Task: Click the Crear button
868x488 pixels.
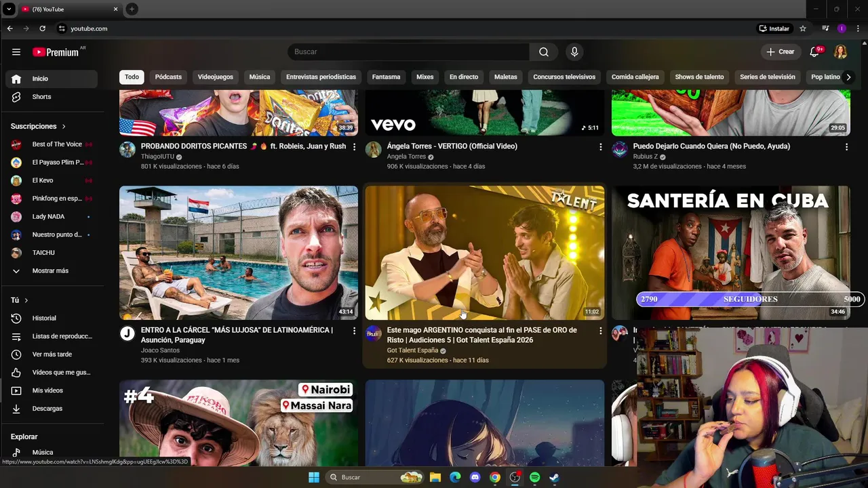Action: click(780, 52)
